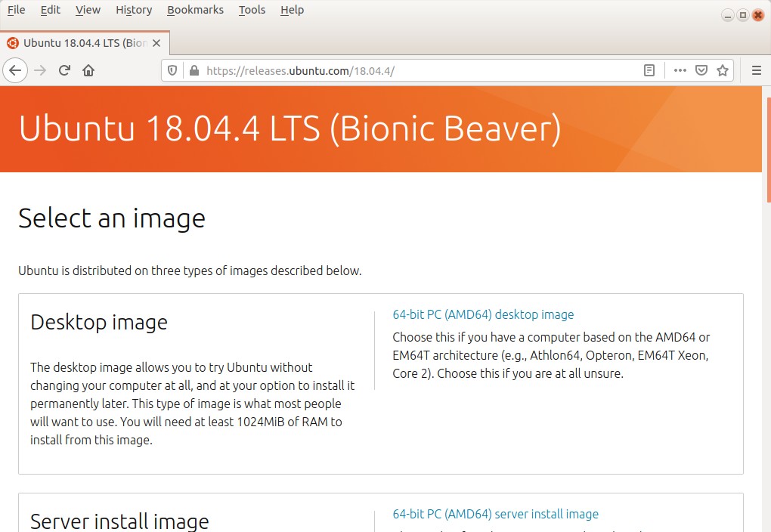Open the browser home page

[x=88, y=70]
